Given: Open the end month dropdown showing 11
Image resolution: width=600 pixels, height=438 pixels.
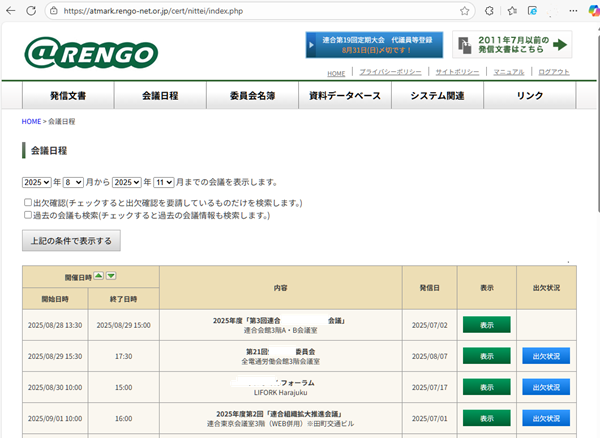Looking at the screenshot, I should tap(164, 182).
